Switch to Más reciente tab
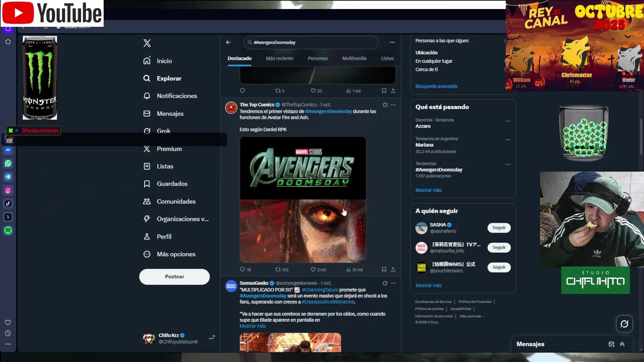Image resolution: width=644 pixels, height=362 pixels. tap(280, 58)
